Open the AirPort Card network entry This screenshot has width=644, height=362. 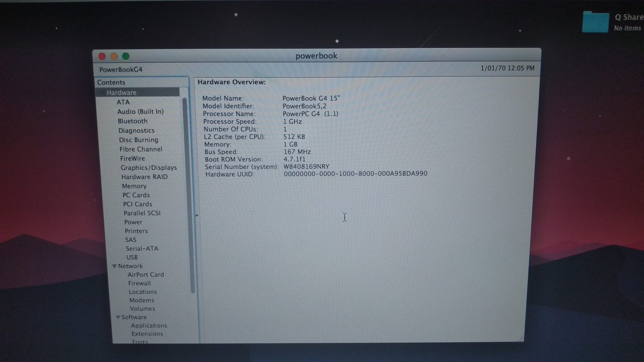coord(146,275)
